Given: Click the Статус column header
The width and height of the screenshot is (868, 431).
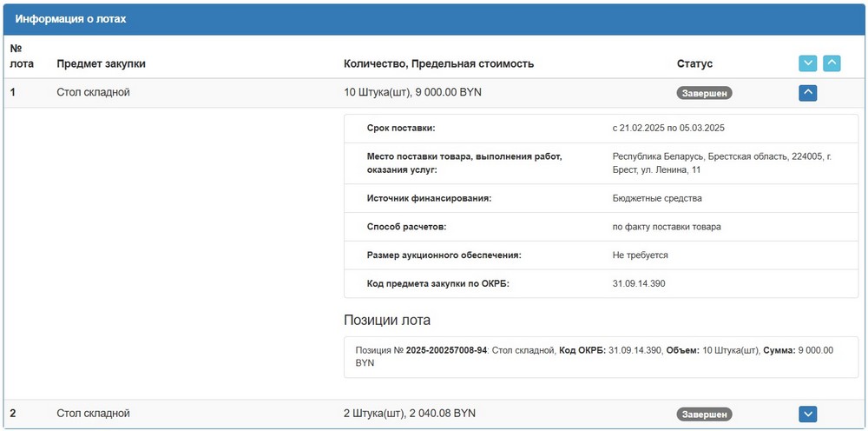Looking at the screenshot, I should pyautogui.click(x=694, y=63).
